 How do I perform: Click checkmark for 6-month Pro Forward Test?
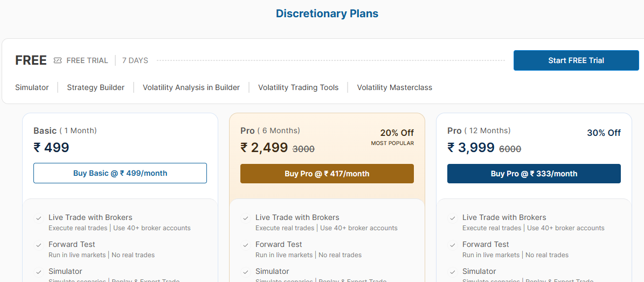pyautogui.click(x=246, y=245)
